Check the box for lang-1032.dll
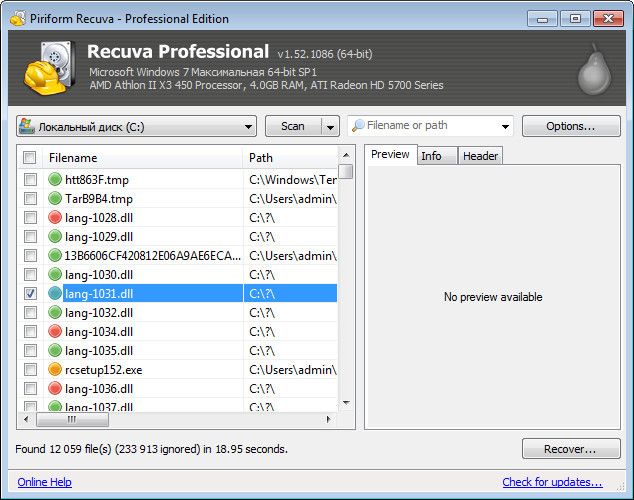 tap(30, 312)
